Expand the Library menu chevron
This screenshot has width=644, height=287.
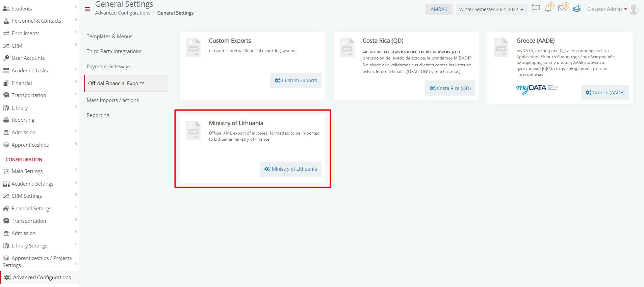coord(76,106)
